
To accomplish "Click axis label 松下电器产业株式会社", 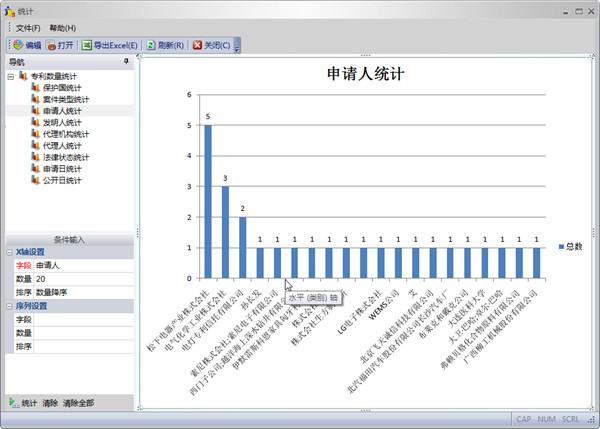I will 178,321.
